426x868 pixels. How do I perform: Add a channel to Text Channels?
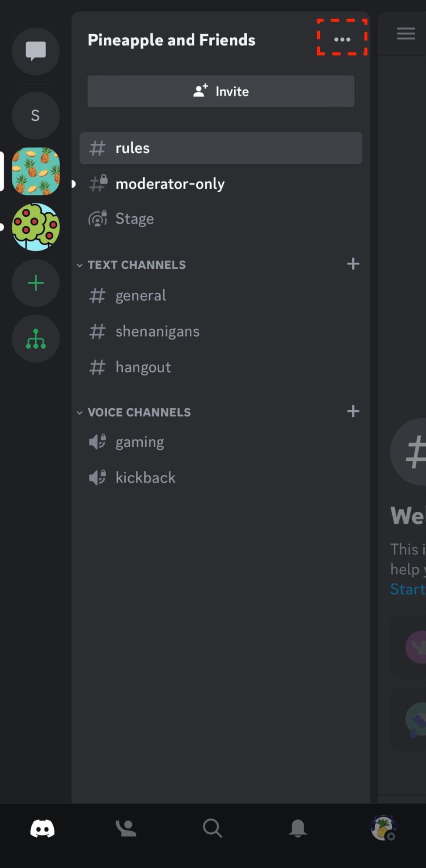pyautogui.click(x=353, y=264)
